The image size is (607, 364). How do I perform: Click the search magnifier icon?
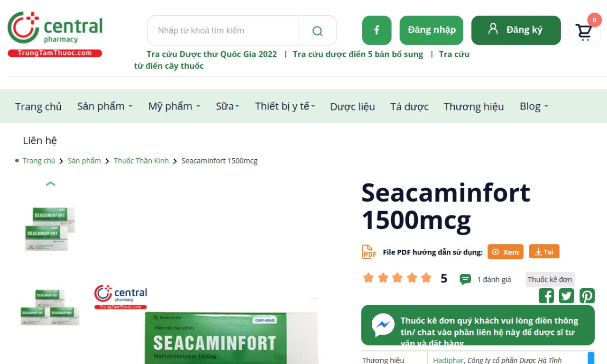(317, 31)
